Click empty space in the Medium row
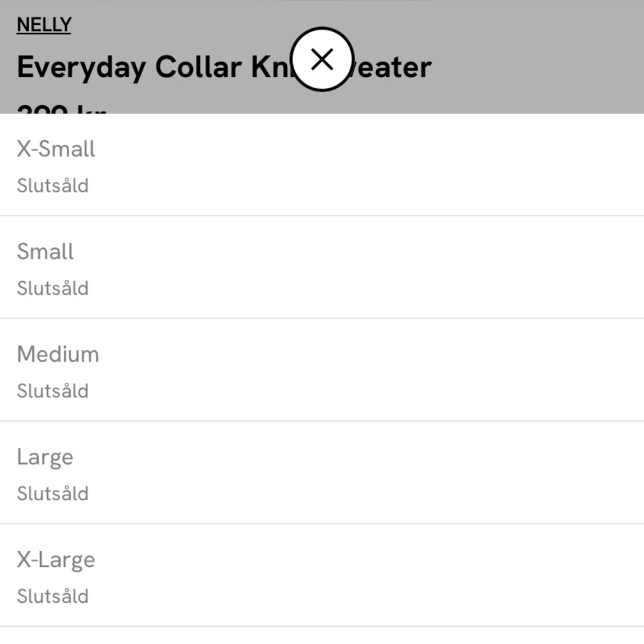644x644 pixels. (x=370, y=370)
